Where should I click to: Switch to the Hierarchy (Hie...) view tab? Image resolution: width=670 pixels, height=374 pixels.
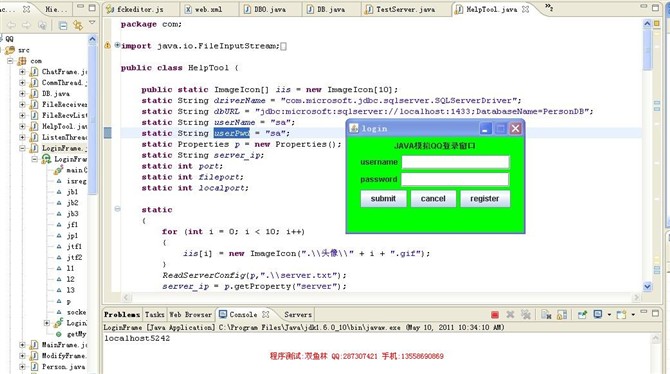[x=56, y=9]
